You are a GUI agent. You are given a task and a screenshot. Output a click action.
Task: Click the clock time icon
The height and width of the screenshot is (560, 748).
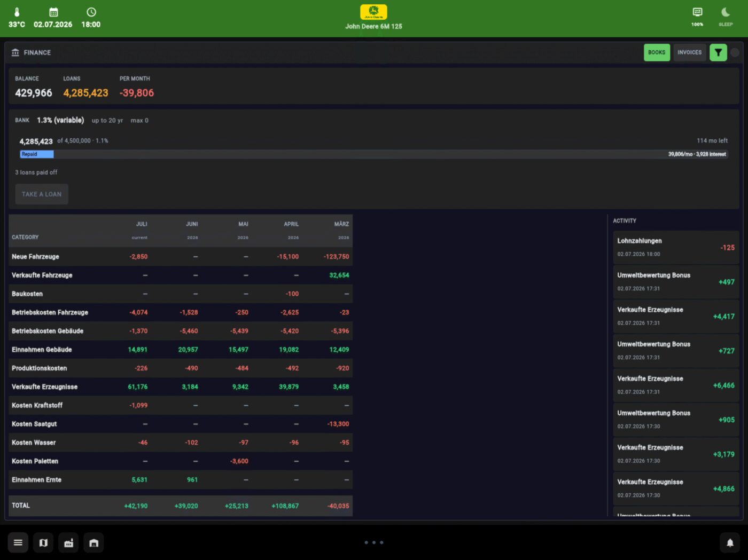[x=91, y=12]
